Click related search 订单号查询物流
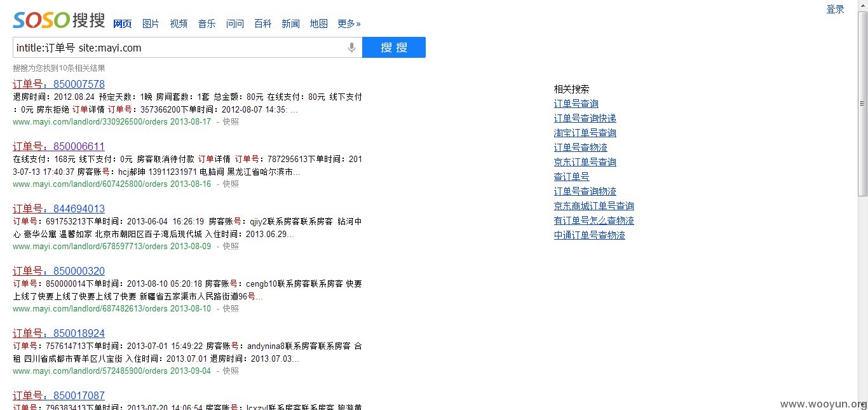868x410 pixels. (x=585, y=191)
